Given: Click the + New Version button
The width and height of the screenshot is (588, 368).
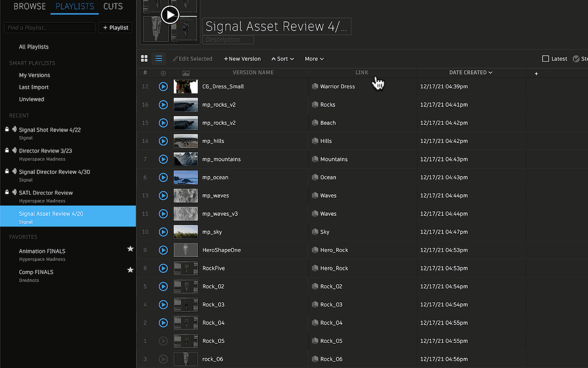Looking at the screenshot, I should coord(242,58).
